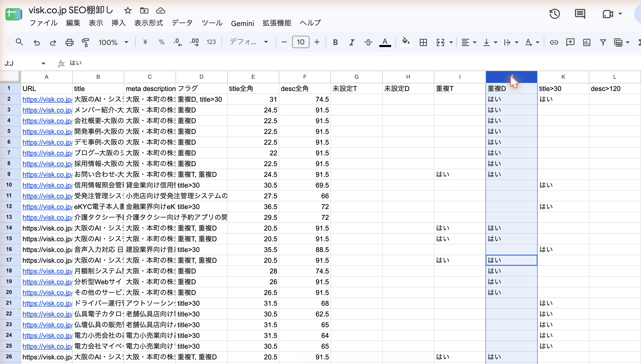Print the spreadsheet
This screenshot has height=364, width=641.
click(x=69, y=42)
